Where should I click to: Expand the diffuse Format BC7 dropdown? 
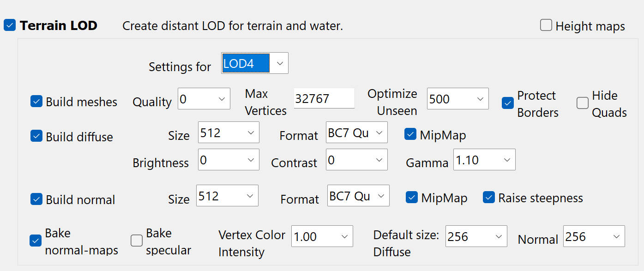(356, 132)
